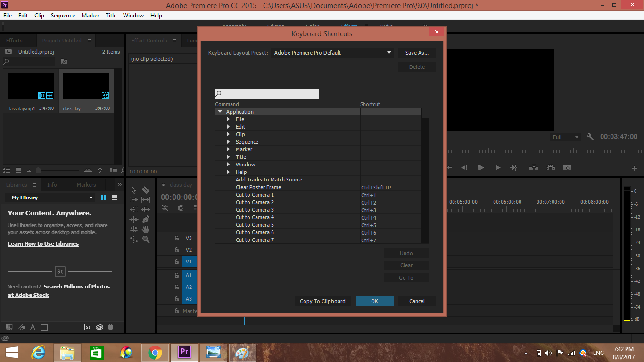The image size is (644, 362).
Task: Switch to the Effects panel tab
Action: click(14, 41)
